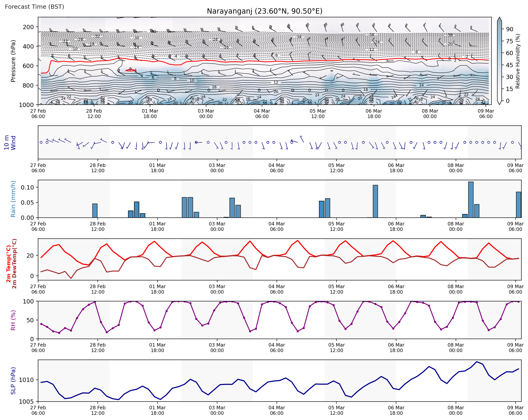528x420 pixels.
Task: Click the 1010 tick on SLP axis
Action: coord(26,380)
